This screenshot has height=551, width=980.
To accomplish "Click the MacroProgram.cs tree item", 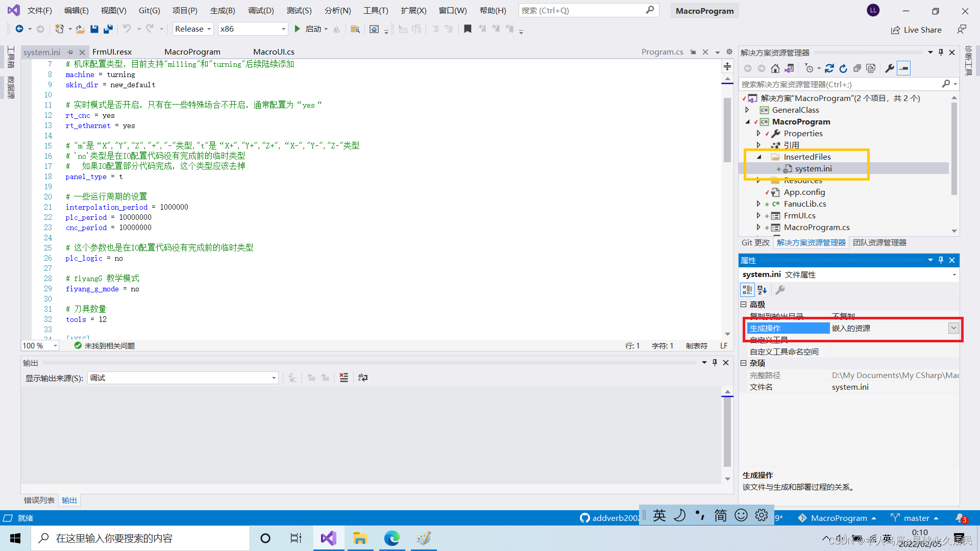I will (x=817, y=227).
